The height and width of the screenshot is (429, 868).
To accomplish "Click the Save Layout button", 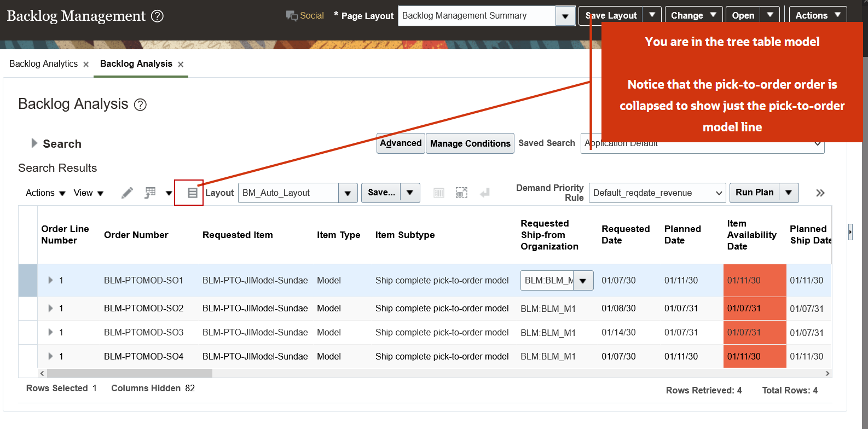I will (611, 15).
